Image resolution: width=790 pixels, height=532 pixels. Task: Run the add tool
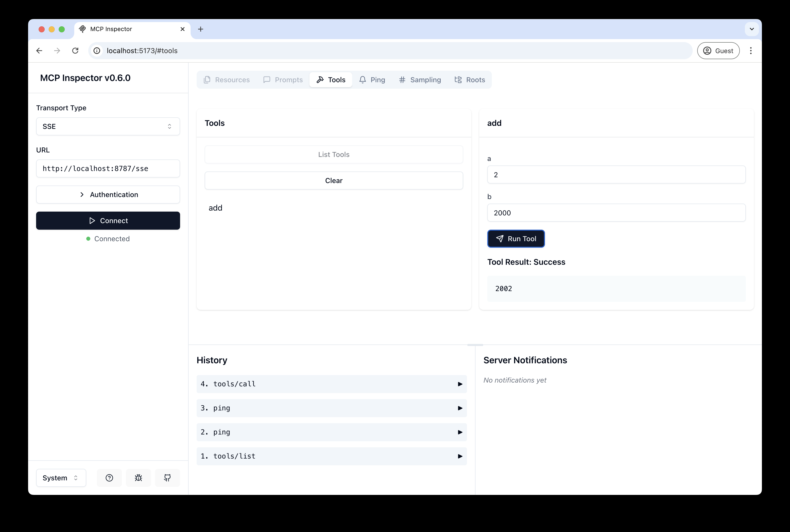[x=516, y=238]
